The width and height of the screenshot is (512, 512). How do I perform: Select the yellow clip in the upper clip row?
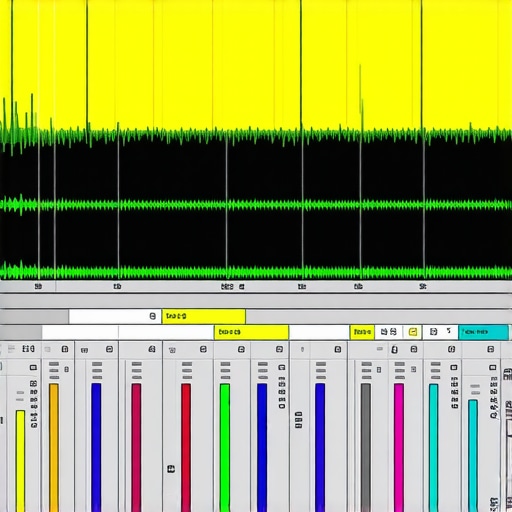tap(204, 316)
